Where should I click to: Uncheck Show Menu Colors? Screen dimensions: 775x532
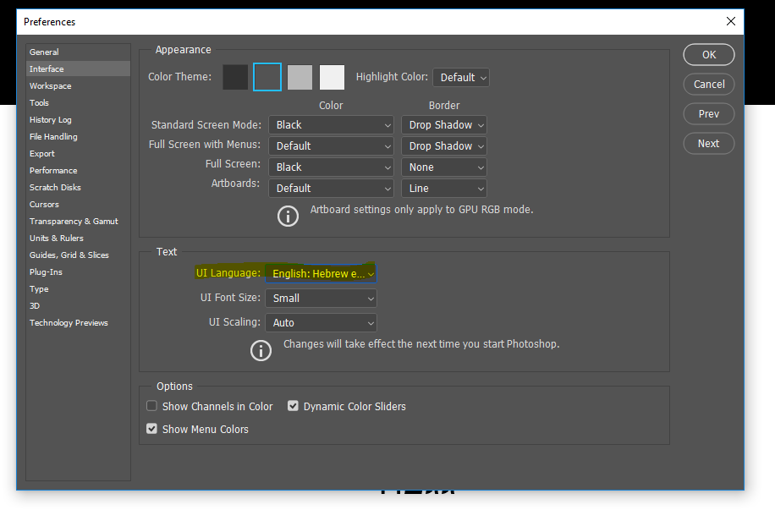(151, 429)
